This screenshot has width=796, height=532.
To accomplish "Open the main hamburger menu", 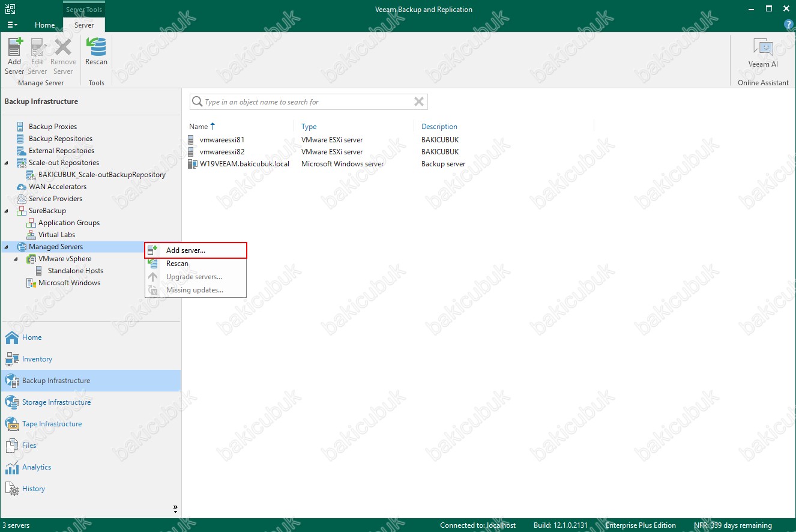I will 12,25.
